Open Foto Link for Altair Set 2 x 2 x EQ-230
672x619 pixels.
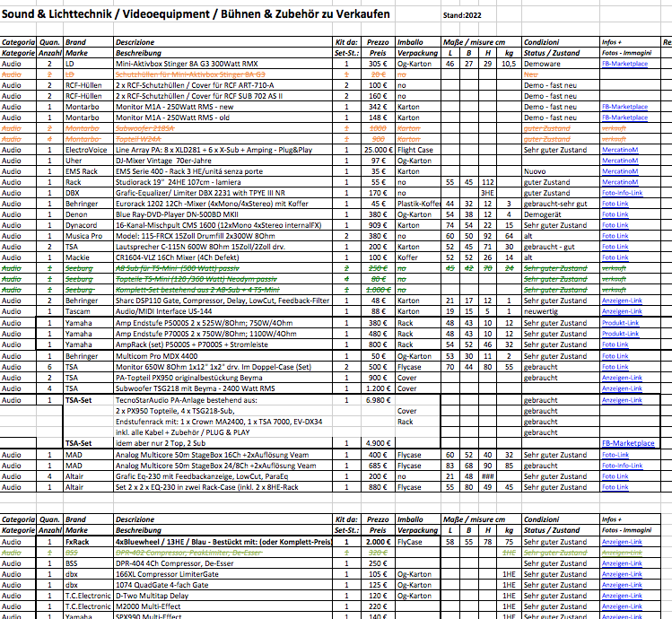[x=615, y=487]
